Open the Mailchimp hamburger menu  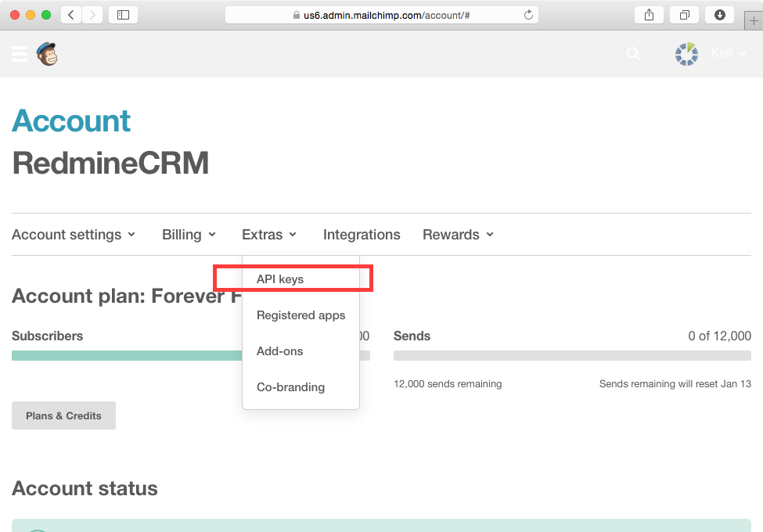(x=19, y=54)
